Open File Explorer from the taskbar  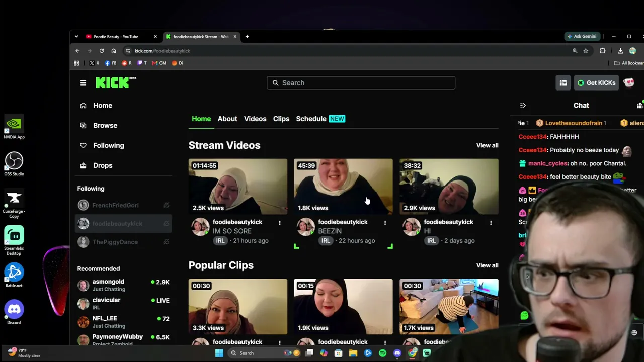pos(353,353)
